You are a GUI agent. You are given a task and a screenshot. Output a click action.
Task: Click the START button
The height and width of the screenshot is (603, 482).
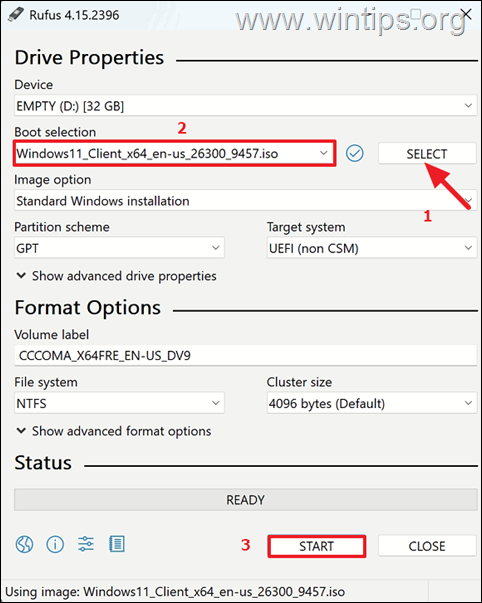click(x=317, y=546)
